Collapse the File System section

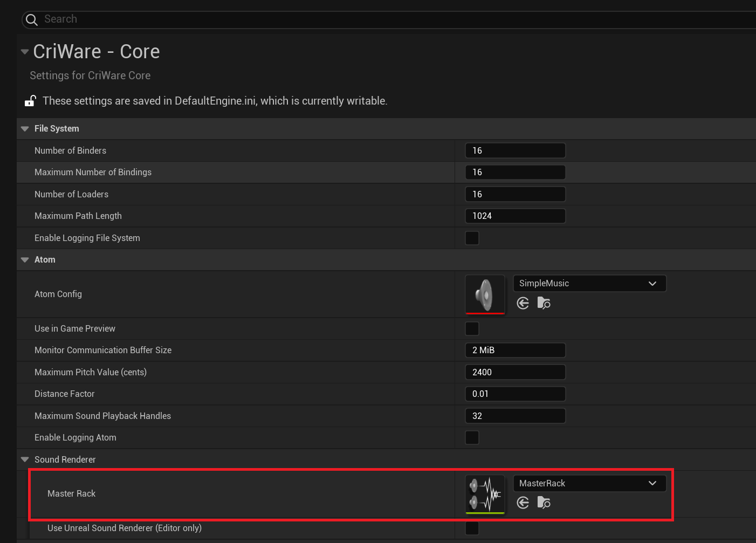pyautogui.click(x=25, y=129)
